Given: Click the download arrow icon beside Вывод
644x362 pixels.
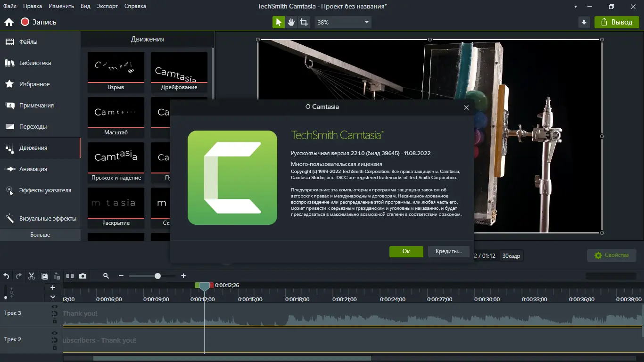Looking at the screenshot, I should pos(584,22).
